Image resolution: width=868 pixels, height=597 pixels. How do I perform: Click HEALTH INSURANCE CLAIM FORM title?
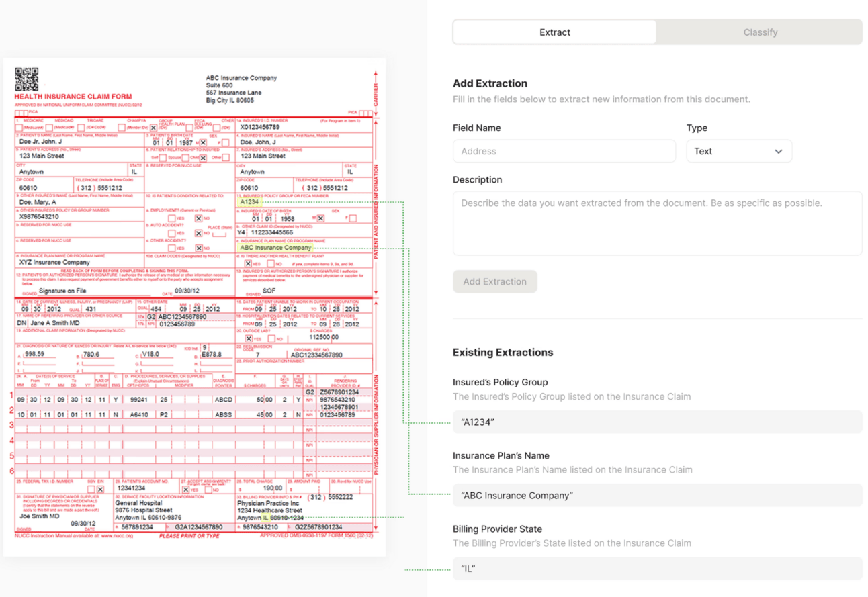[73, 97]
